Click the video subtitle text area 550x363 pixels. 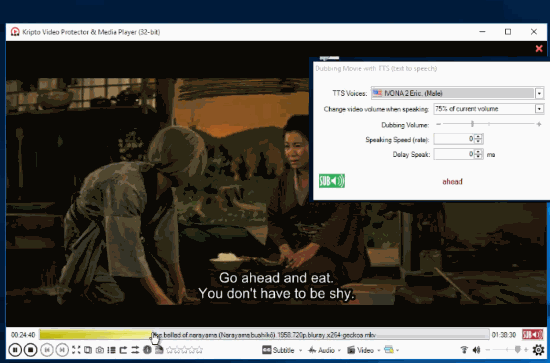[x=276, y=285]
